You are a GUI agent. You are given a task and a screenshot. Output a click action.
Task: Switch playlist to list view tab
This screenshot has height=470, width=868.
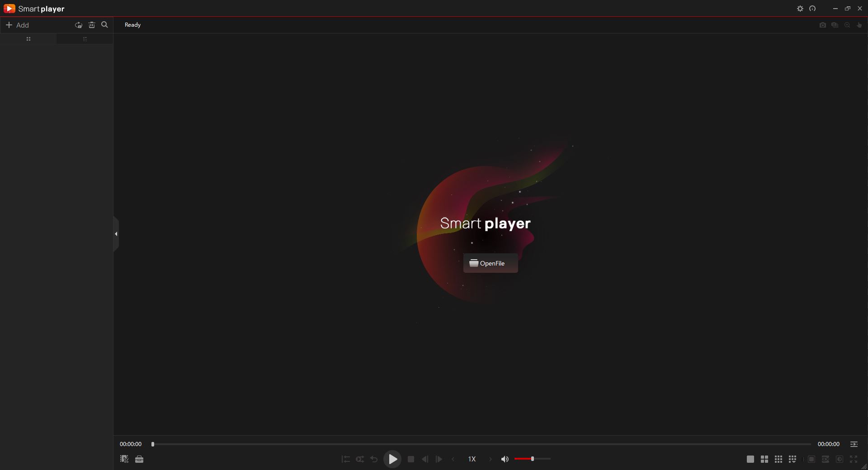click(x=85, y=39)
